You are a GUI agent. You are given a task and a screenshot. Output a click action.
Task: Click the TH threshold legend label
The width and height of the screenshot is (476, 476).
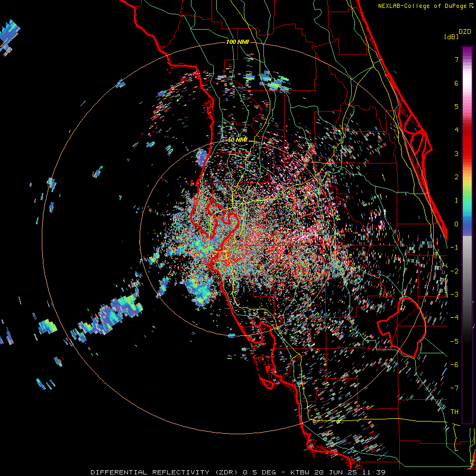(454, 411)
